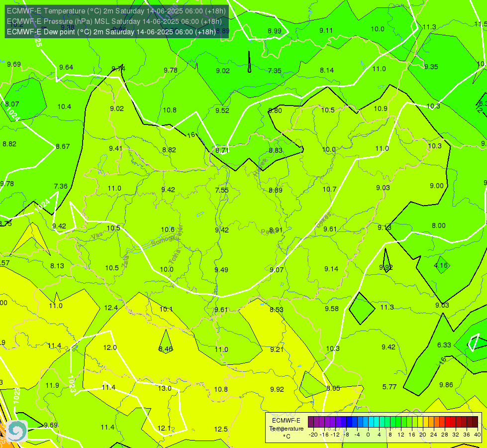Click the dew point value 8.91
Screen dimensions: 487x448
[x=276, y=230]
